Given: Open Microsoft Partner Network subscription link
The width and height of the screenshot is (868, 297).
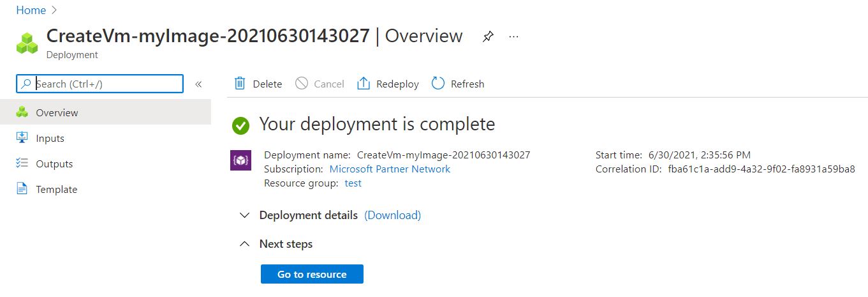Looking at the screenshot, I should (390, 169).
